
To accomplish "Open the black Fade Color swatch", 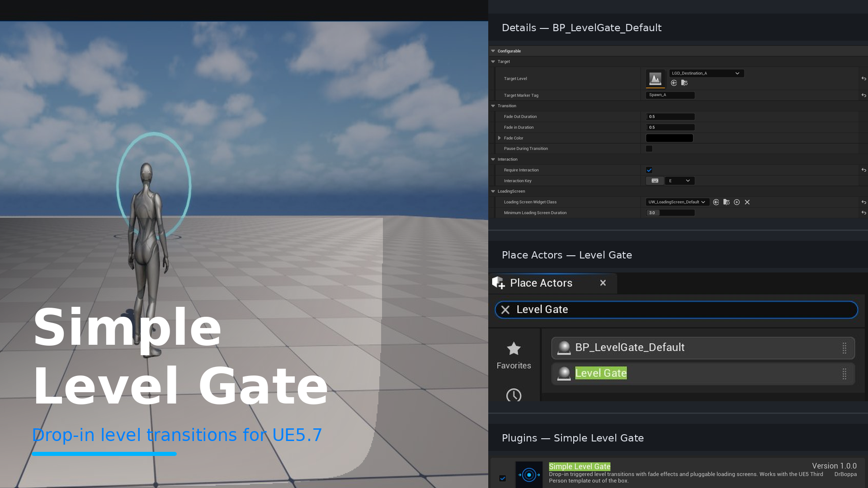I will point(670,138).
